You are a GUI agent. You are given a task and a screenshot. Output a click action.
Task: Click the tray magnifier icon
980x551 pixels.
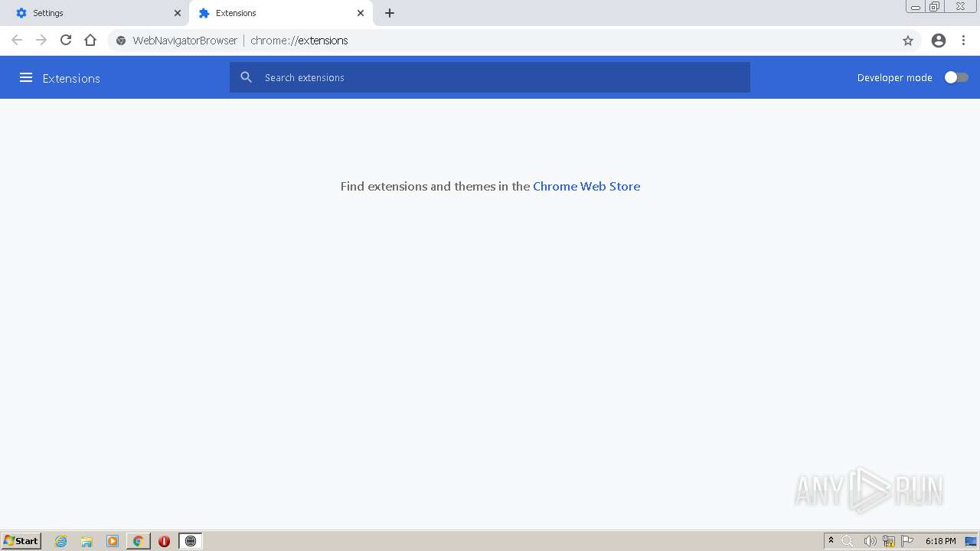pyautogui.click(x=848, y=541)
